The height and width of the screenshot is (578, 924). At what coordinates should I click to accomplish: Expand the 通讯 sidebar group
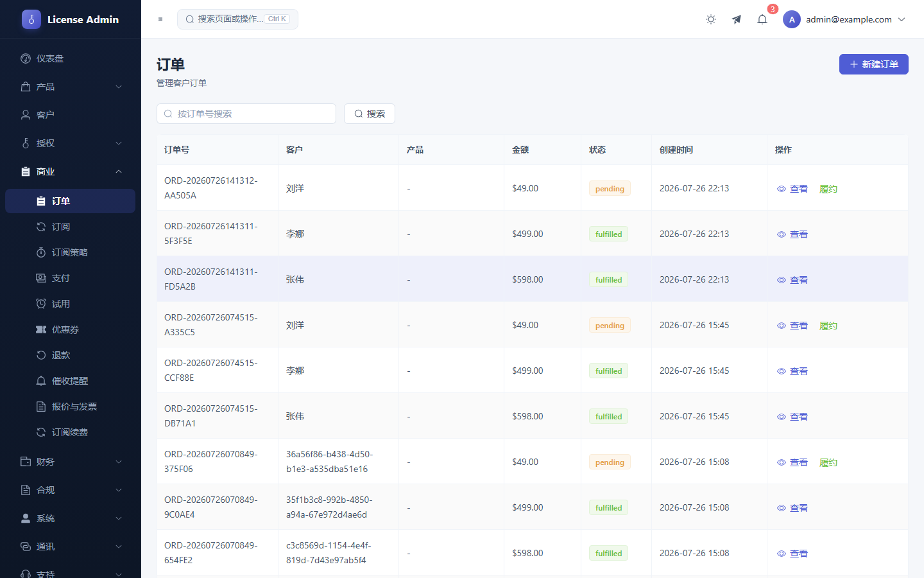[x=71, y=547]
